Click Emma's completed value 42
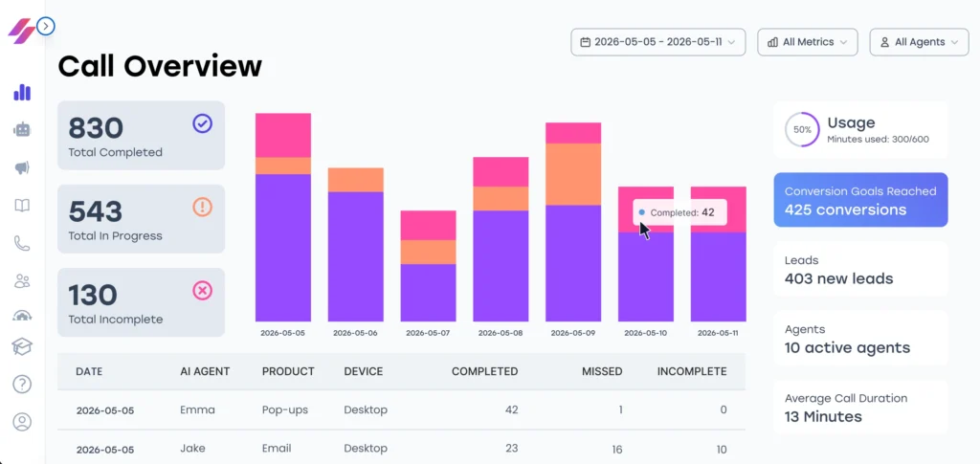 tap(511, 410)
